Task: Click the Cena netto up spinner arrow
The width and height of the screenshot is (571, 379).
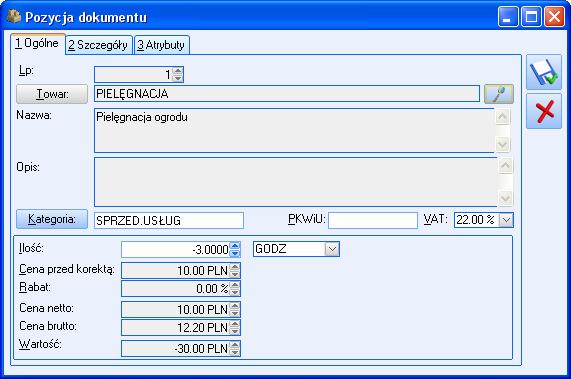Action: coord(235,306)
